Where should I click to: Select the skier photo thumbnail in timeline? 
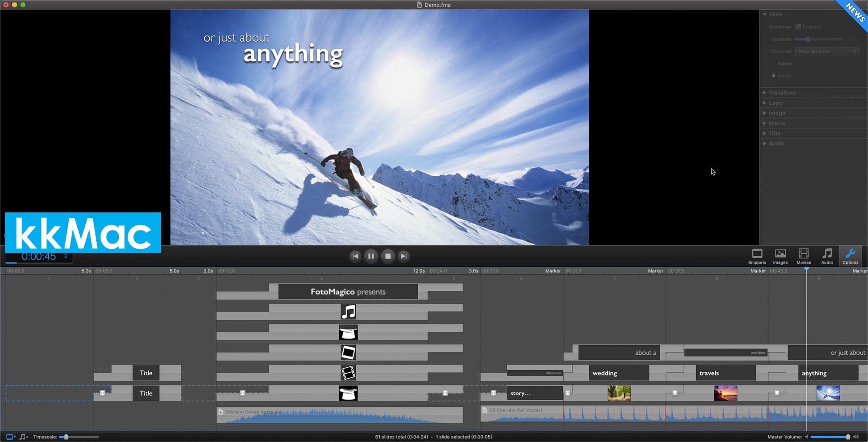(x=828, y=393)
